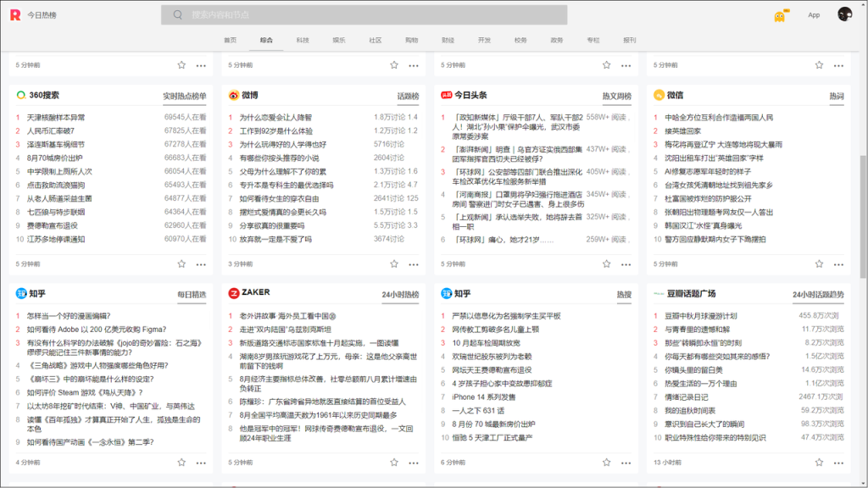868x488 pixels.
Task: Click the 微博 话题榜 label
Action: click(x=408, y=97)
